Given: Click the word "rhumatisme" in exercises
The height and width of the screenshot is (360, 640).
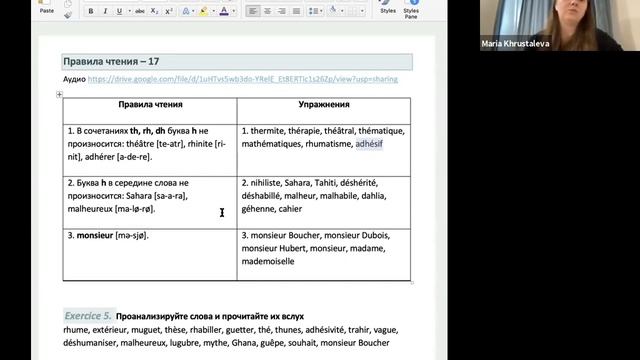Looking at the screenshot, I should [x=328, y=144].
